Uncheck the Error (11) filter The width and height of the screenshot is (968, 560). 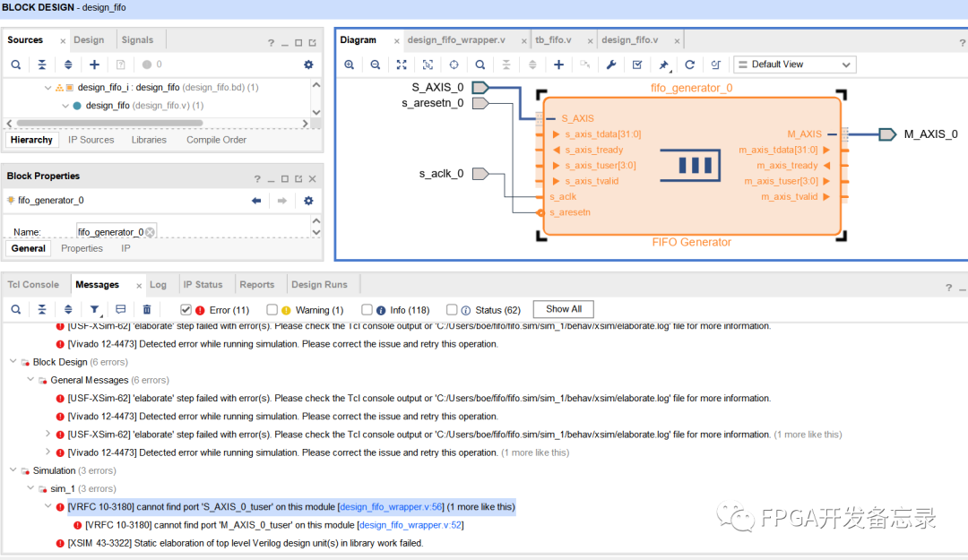[186, 310]
